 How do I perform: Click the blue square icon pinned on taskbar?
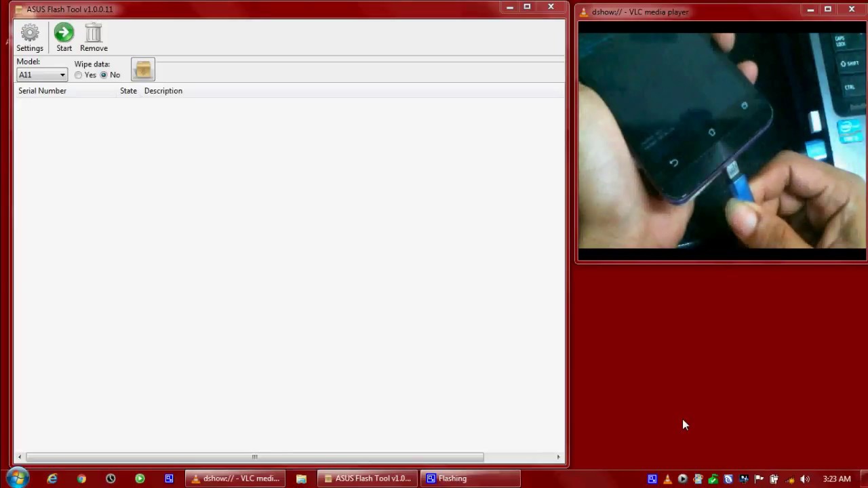click(169, 479)
